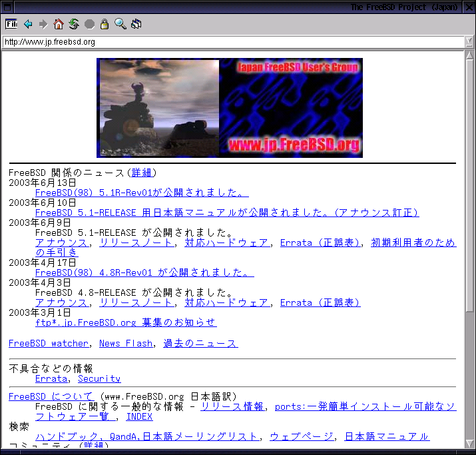Screen dimensions: 476x455
Task: Stop loading with the gray octagon
Action: 89,24
